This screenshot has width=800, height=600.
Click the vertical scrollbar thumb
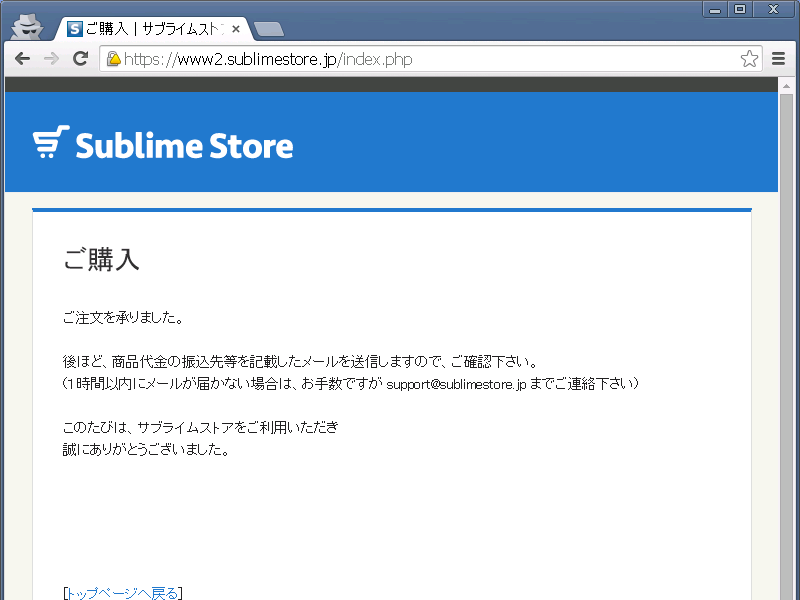(x=786, y=347)
